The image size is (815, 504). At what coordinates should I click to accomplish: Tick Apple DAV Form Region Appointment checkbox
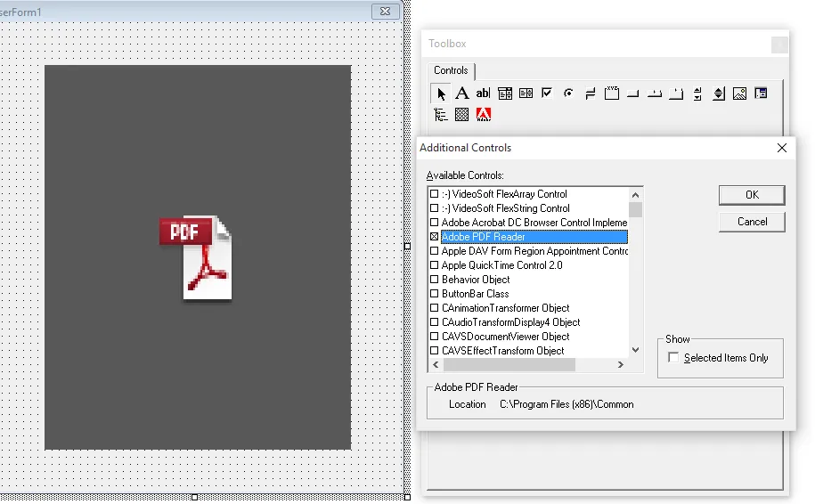pos(435,250)
